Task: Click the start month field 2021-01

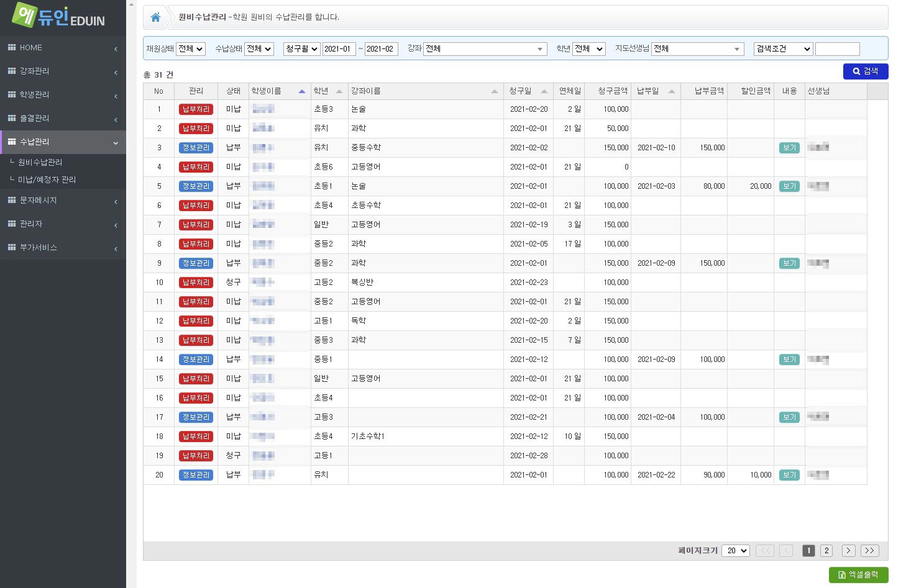Action: pyautogui.click(x=339, y=49)
